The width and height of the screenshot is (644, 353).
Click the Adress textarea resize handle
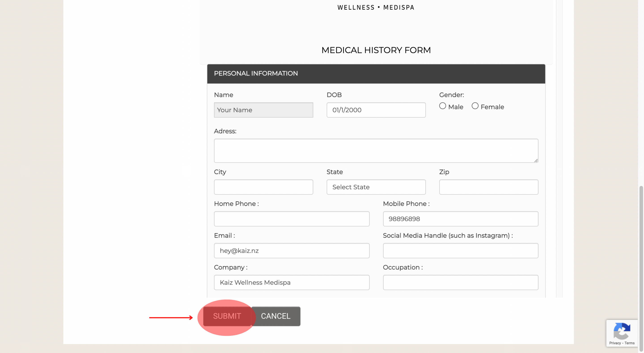[536, 160]
